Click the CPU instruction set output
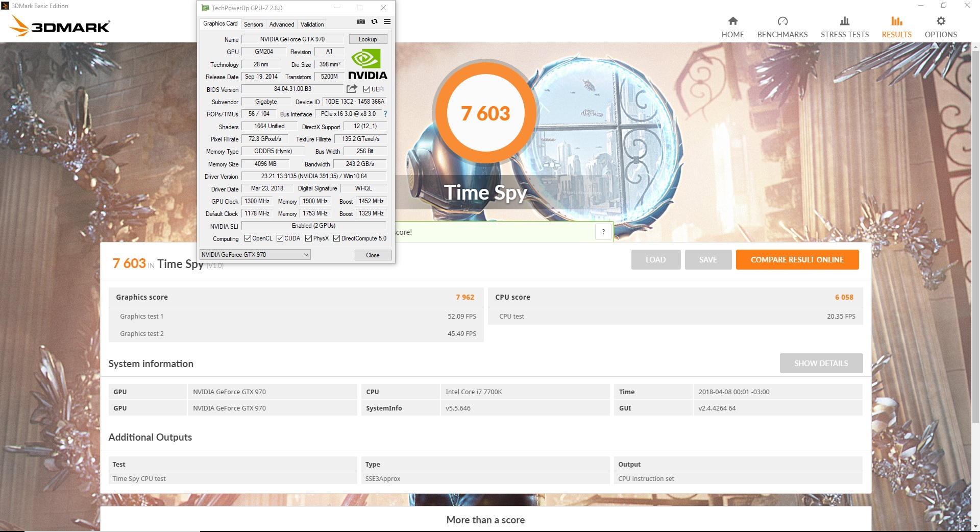The height and width of the screenshot is (532, 980). tap(646, 478)
